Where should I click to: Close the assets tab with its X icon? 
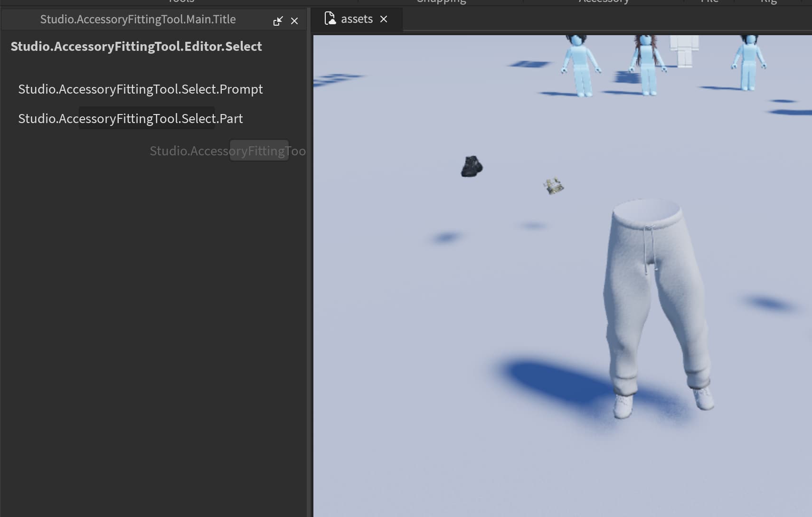[384, 19]
